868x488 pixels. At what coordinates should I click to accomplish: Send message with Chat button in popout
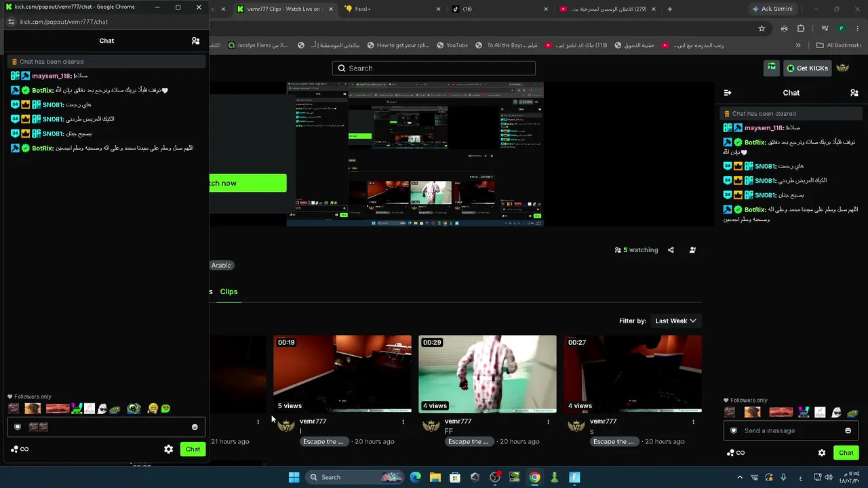(x=193, y=449)
